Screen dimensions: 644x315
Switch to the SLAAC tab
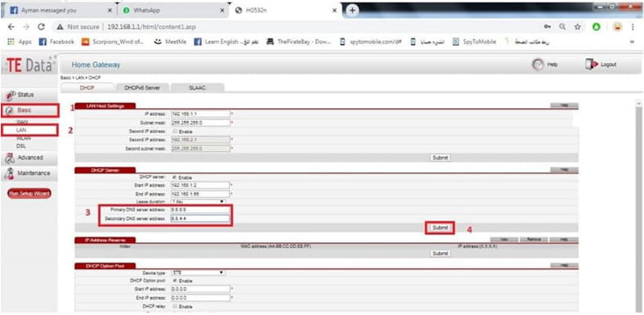[197, 88]
